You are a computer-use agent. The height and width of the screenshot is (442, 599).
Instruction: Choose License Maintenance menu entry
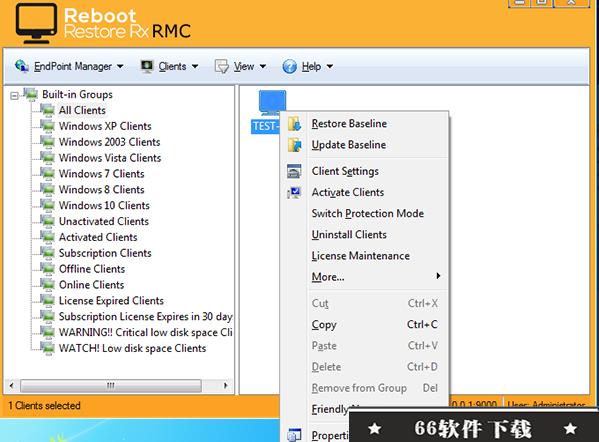point(364,256)
